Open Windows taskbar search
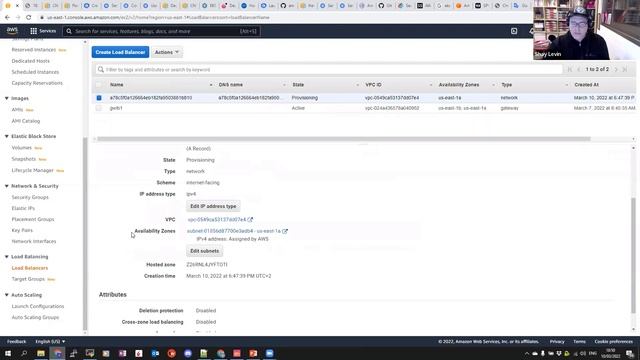Screen dimensions: 640x360 [24, 353]
